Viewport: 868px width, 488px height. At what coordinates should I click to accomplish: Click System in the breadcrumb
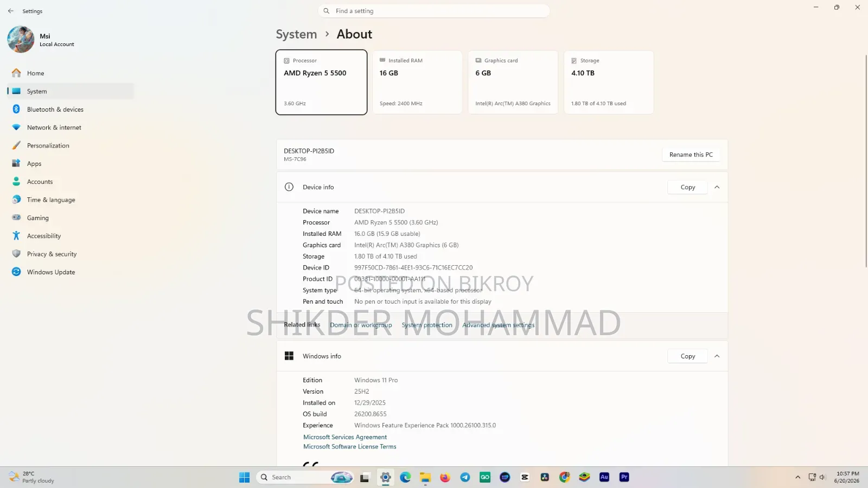296,34
